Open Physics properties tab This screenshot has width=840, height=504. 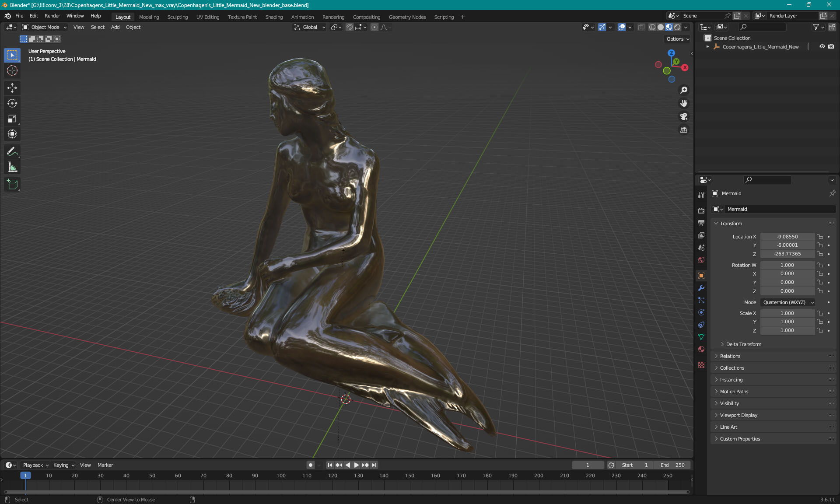click(x=701, y=312)
